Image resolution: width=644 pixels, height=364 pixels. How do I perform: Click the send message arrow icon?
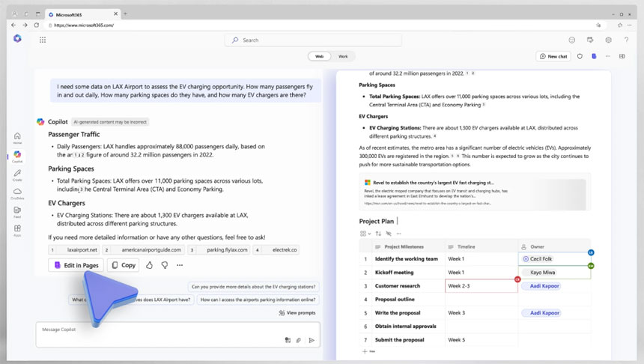(x=312, y=340)
